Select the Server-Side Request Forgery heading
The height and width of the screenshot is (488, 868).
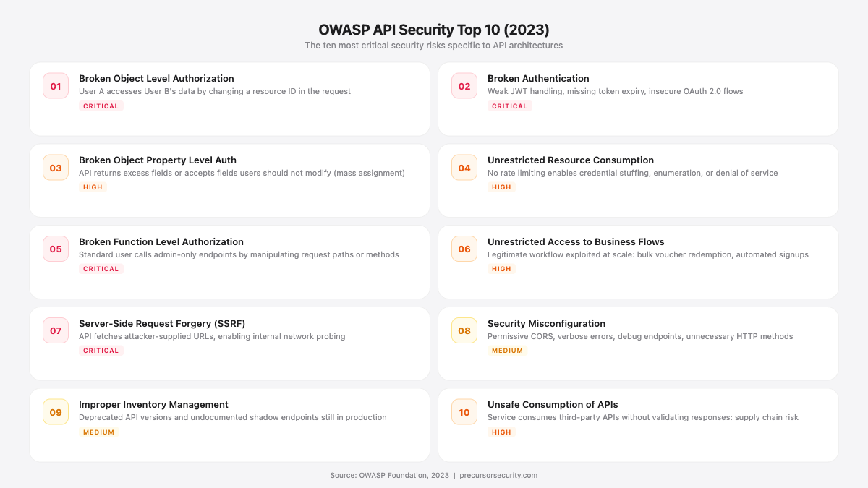point(162,323)
